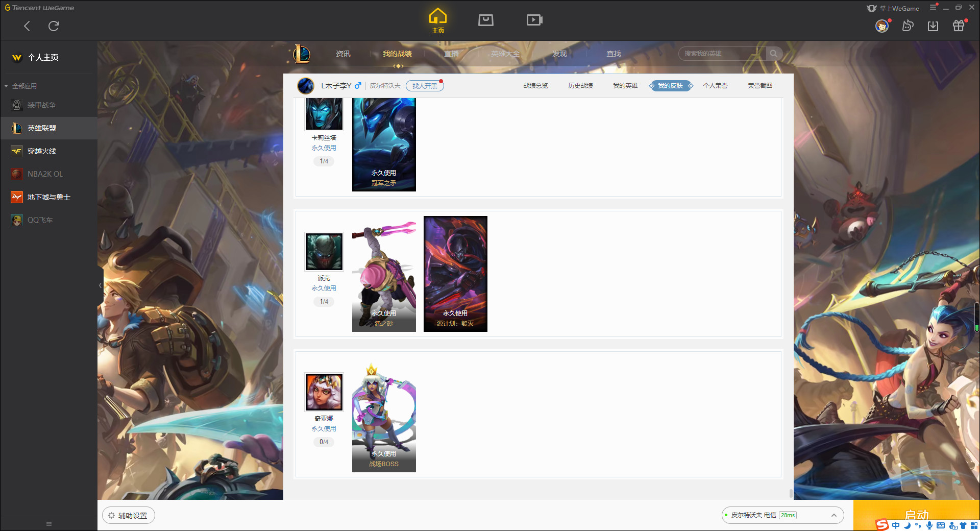Switch to 战绩总览 sub-tab

click(x=535, y=86)
